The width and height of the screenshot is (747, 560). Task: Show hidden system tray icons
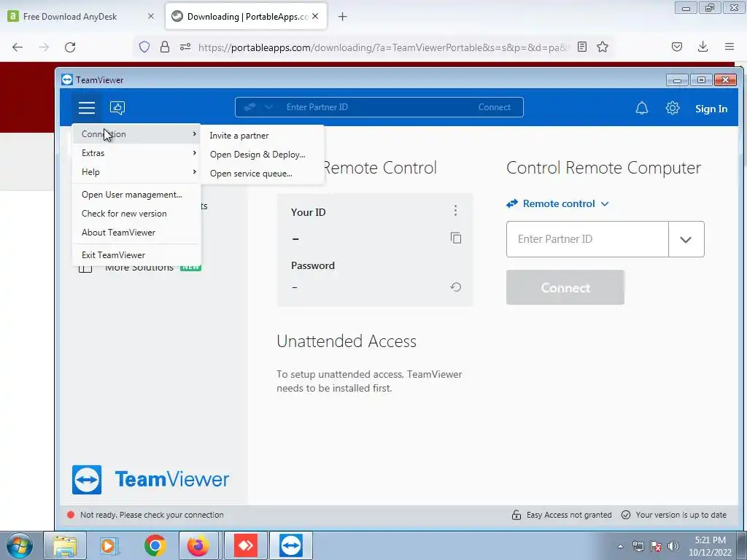620,546
